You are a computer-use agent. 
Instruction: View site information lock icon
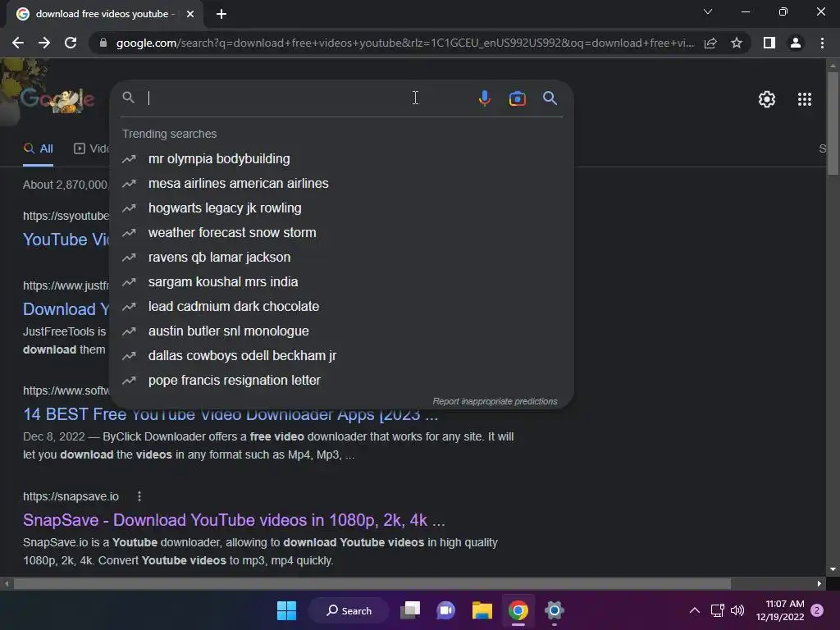(x=103, y=43)
